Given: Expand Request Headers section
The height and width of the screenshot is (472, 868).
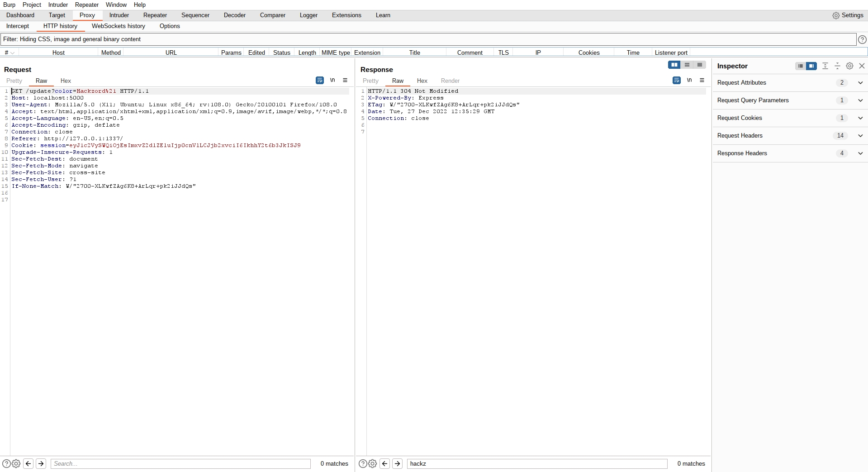Looking at the screenshot, I should [x=860, y=136].
